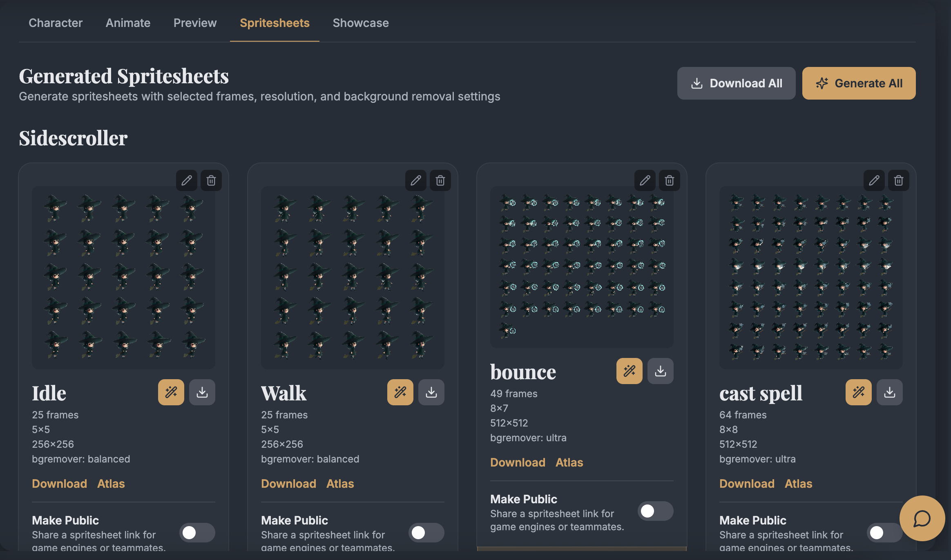
Task: Open the Showcase tab
Action: (x=361, y=23)
